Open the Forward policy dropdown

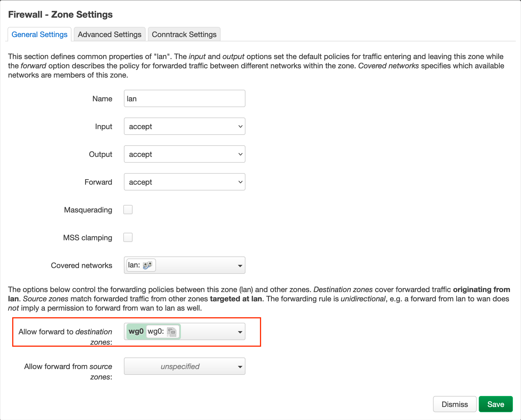184,182
